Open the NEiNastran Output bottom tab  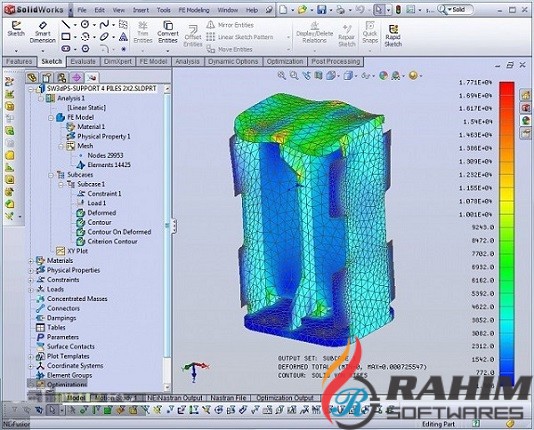pos(175,398)
